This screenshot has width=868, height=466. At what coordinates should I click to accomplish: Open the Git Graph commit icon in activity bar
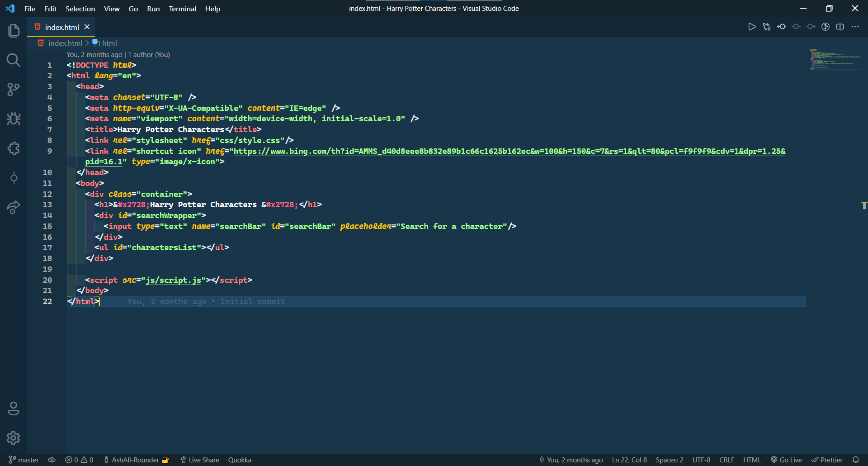coord(14,178)
